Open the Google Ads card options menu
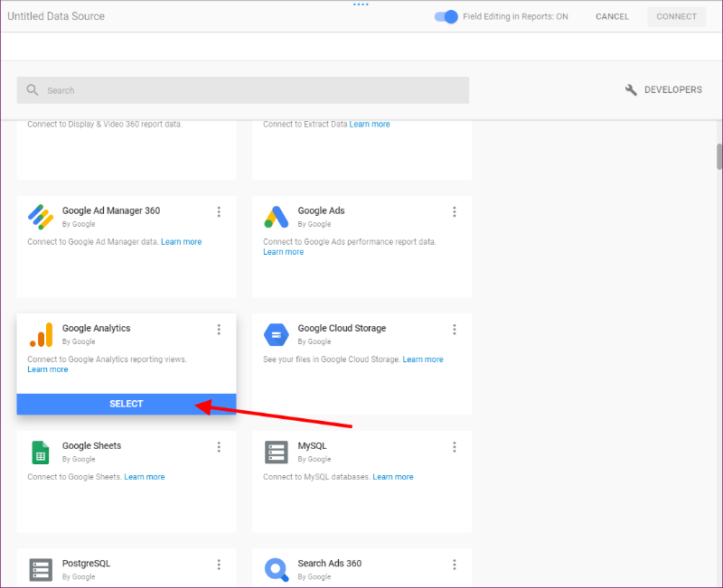 455,211
